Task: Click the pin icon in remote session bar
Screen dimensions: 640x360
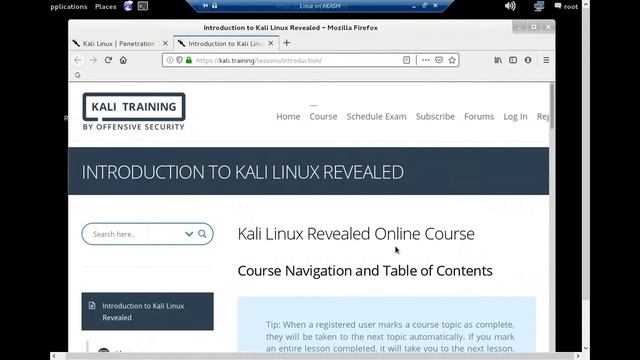Action: 205,6
